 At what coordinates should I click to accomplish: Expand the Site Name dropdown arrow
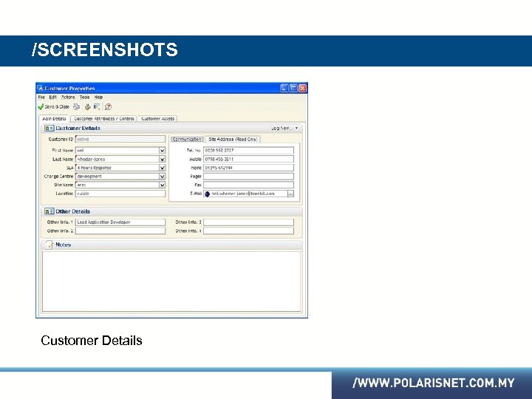[x=162, y=185]
